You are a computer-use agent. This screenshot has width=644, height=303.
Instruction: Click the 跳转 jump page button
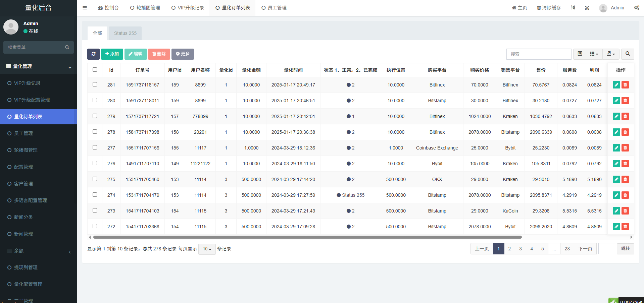tap(626, 249)
